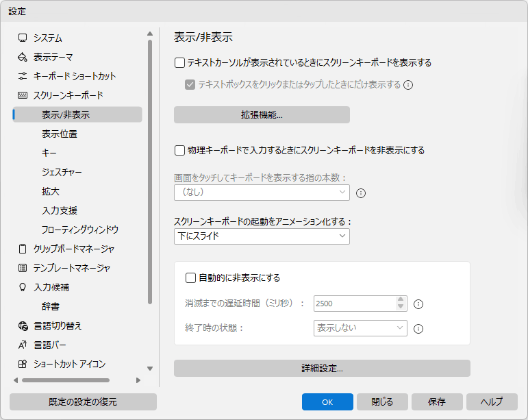
Task: Click 既定の設定の復元 button
Action: coord(83,402)
